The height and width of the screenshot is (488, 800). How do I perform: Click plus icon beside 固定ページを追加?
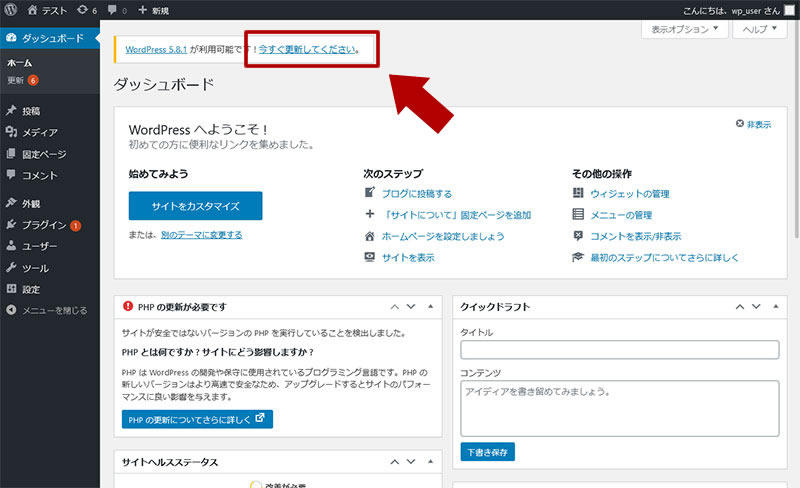click(x=370, y=214)
